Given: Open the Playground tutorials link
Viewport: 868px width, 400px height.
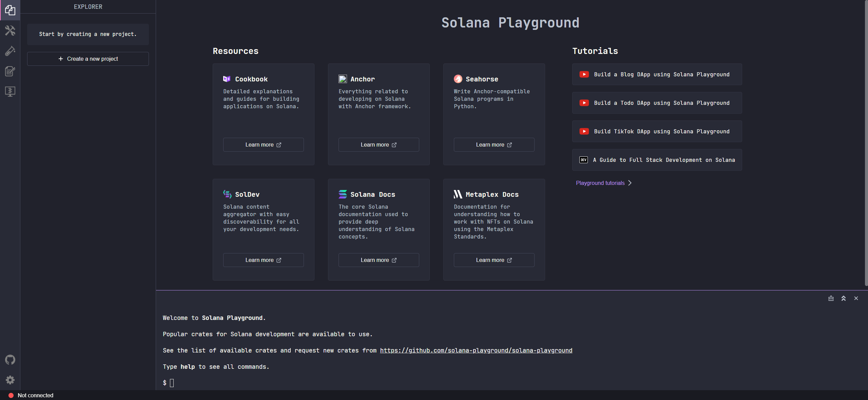Looking at the screenshot, I should tap(600, 183).
